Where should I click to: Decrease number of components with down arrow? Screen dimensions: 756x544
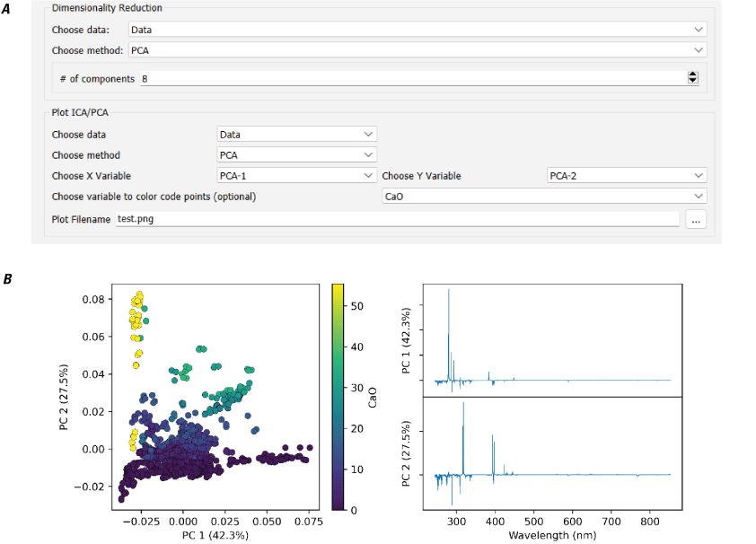(x=692, y=82)
